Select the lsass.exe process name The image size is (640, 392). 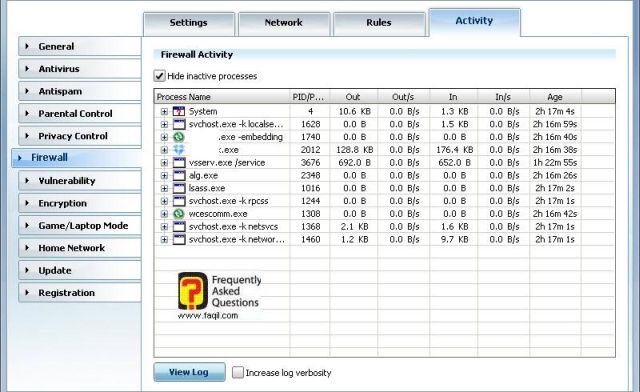(x=207, y=188)
